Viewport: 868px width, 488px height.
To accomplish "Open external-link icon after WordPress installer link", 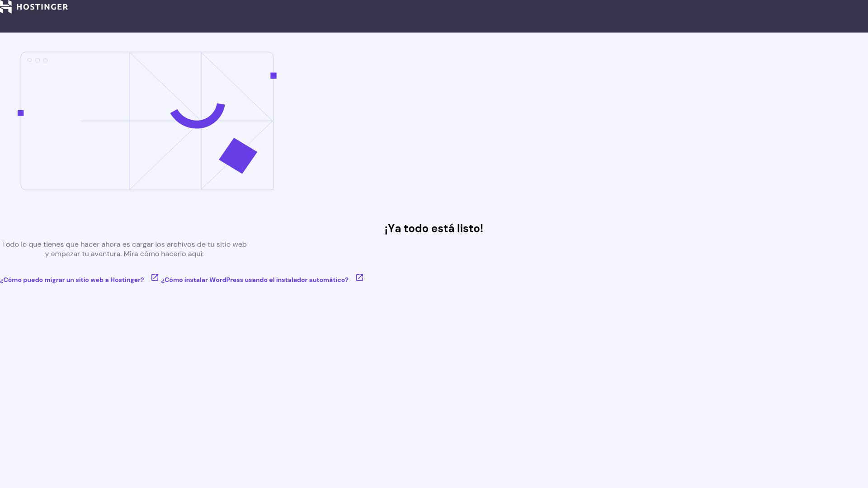I will (x=359, y=277).
